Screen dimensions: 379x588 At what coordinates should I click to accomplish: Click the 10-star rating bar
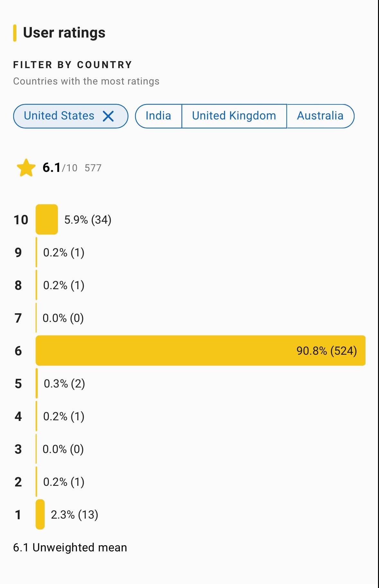(47, 219)
